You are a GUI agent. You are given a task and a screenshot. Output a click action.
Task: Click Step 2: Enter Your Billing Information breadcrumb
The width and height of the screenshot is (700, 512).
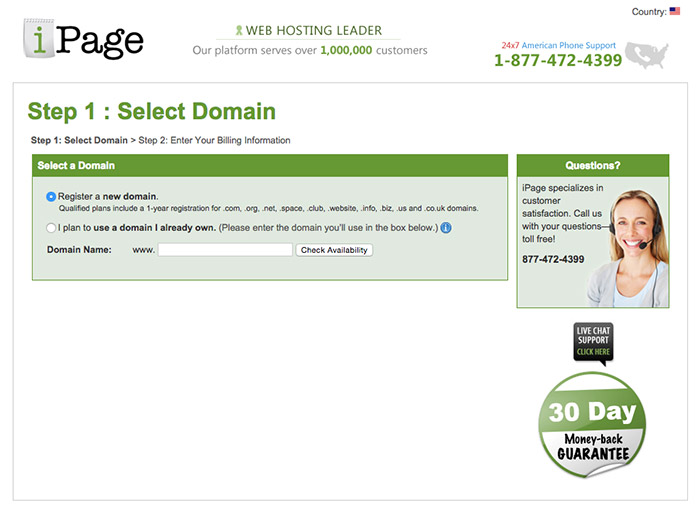click(214, 140)
